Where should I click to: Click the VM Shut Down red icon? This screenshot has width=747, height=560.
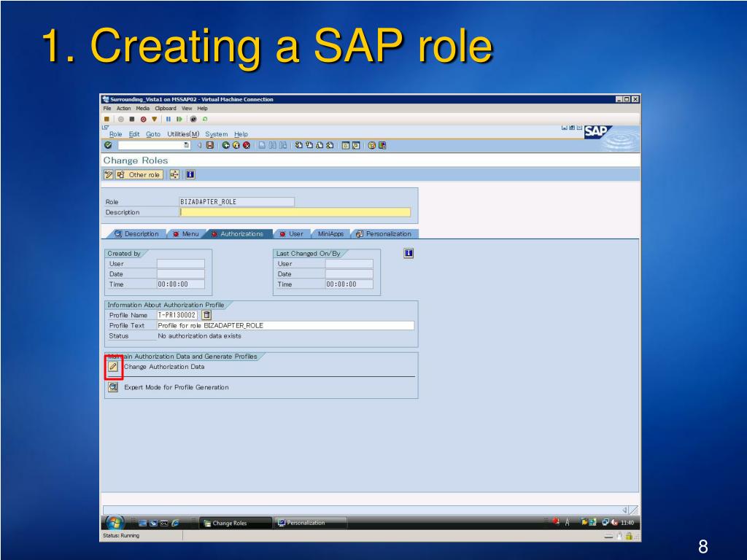[x=143, y=119]
